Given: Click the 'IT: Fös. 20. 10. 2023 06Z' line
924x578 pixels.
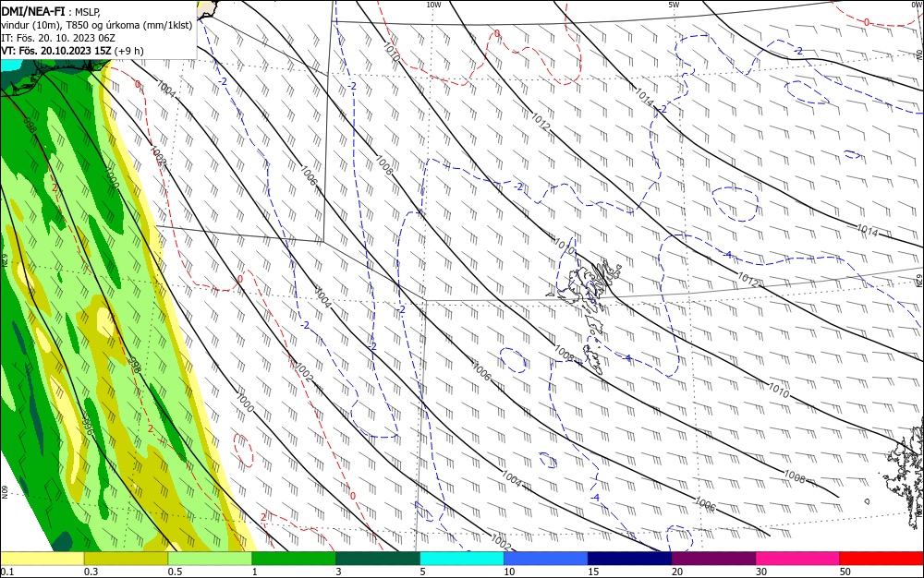Looking at the screenshot, I should 58,38.
